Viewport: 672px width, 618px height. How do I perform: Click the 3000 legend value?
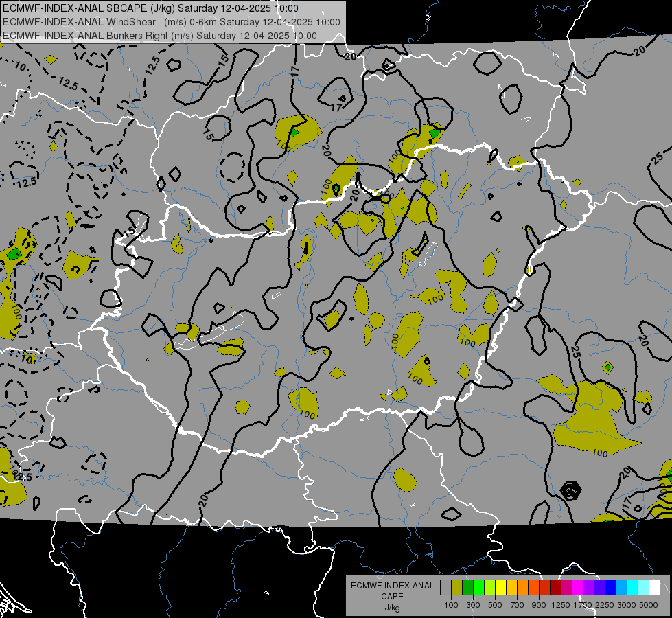pos(627,605)
